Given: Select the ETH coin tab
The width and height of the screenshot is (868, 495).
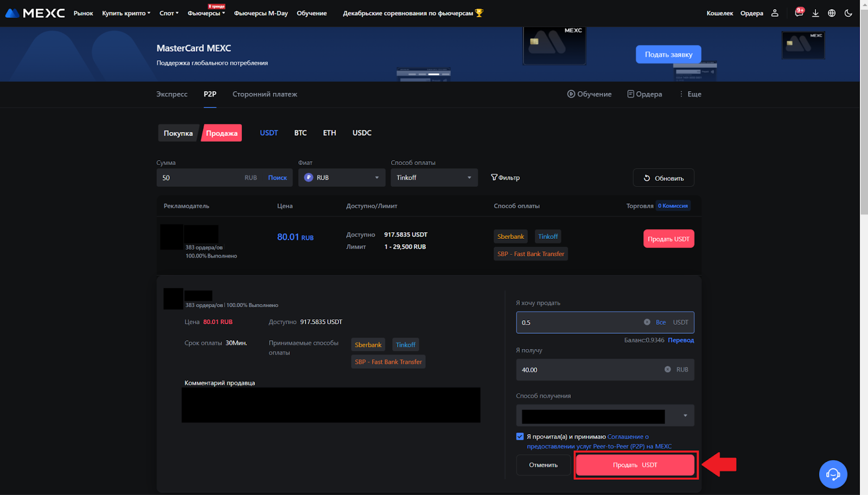Looking at the screenshot, I should click(x=329, y=133).
